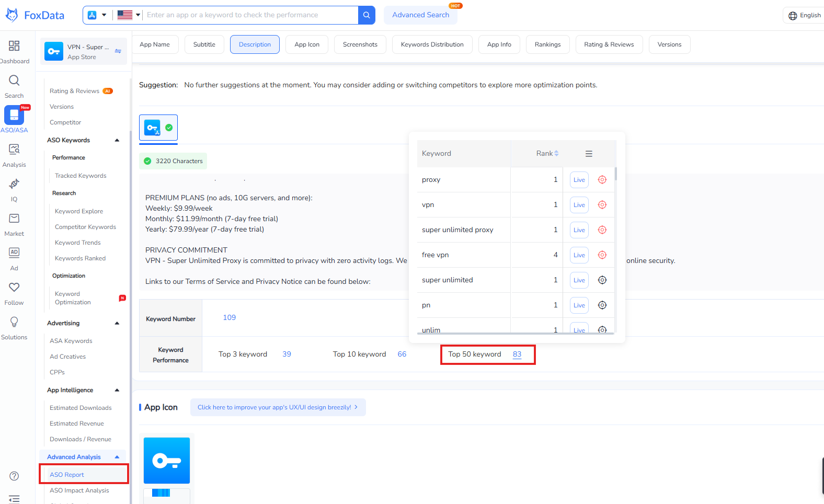The height and width of the screenshot is (504, 824).
Task: Open the Dashboard sidebar icon
Action: [14, 46]
